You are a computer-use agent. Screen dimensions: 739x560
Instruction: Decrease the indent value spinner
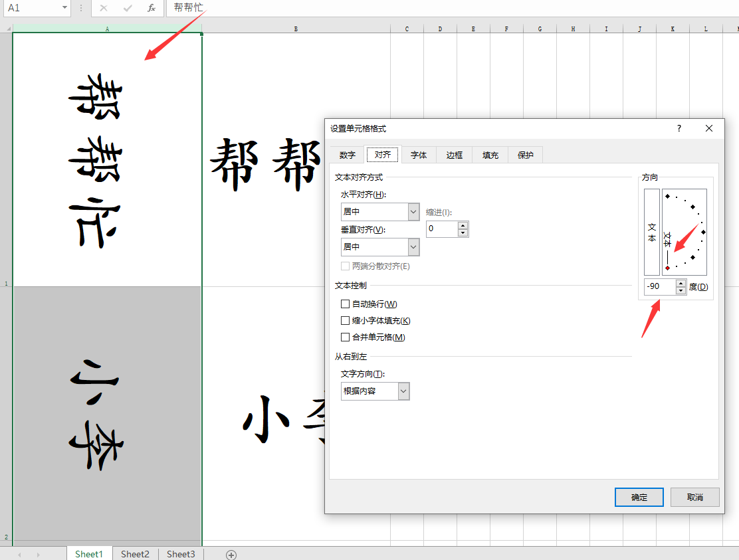pyautogui.click(x=463, y=233)
